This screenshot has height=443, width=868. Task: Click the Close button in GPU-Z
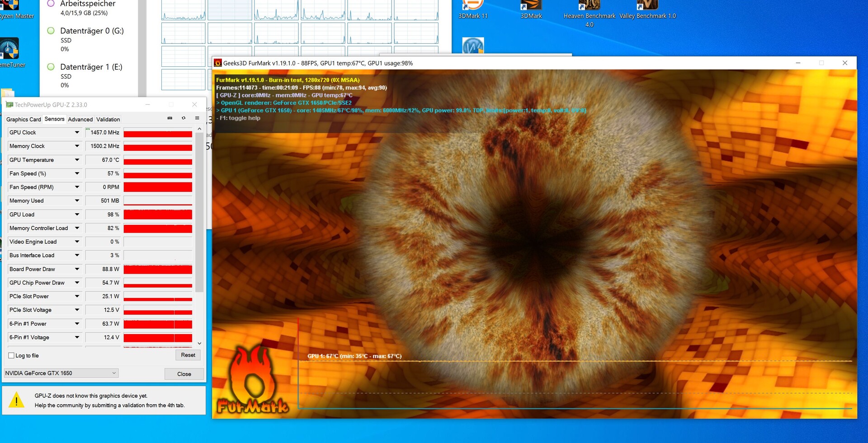click(x=184, y=374)
